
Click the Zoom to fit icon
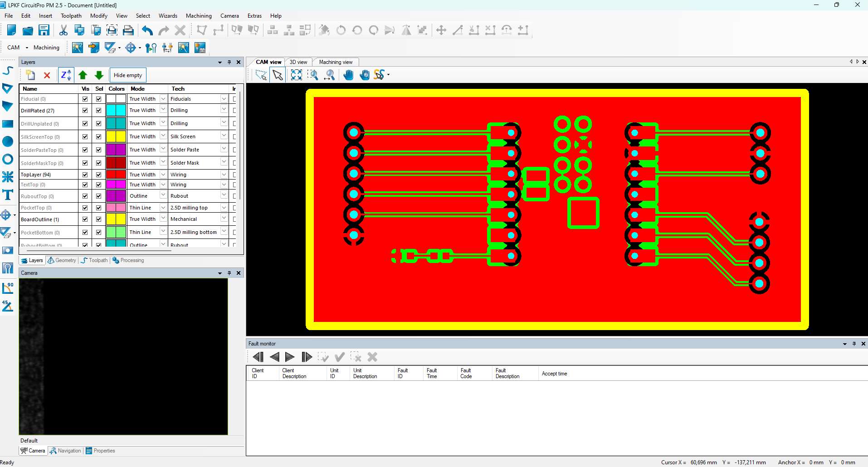296,75
